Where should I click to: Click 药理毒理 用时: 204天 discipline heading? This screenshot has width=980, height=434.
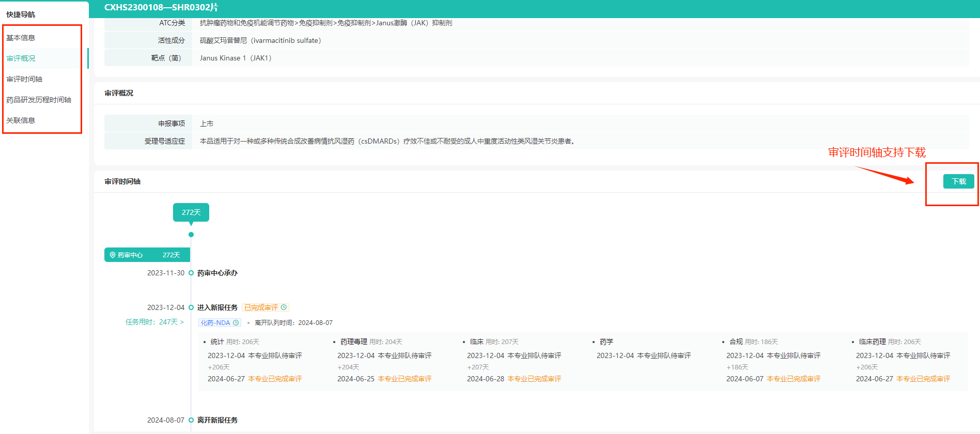tap(371, 342)
